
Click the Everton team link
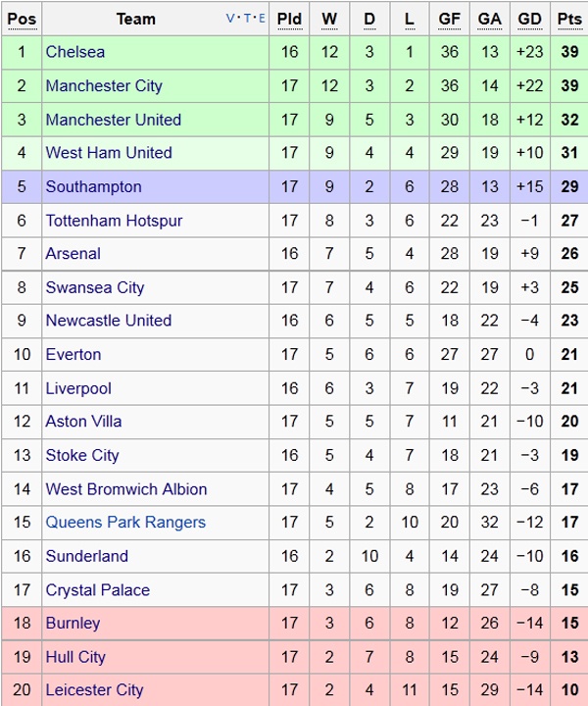(x=73, y=355)
